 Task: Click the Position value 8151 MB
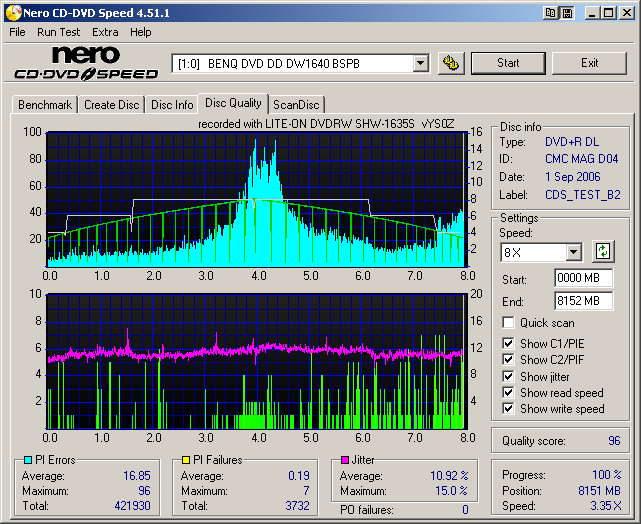click(599, 490)
